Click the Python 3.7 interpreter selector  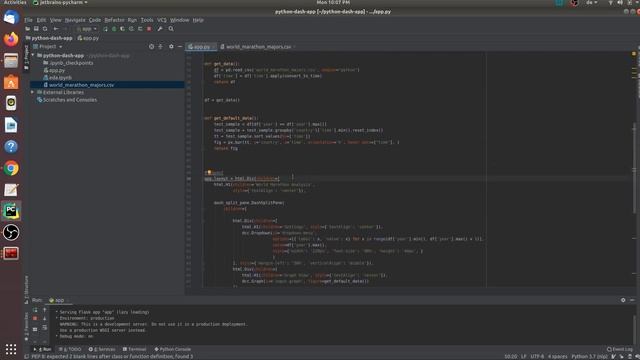[x=589, y=357]
